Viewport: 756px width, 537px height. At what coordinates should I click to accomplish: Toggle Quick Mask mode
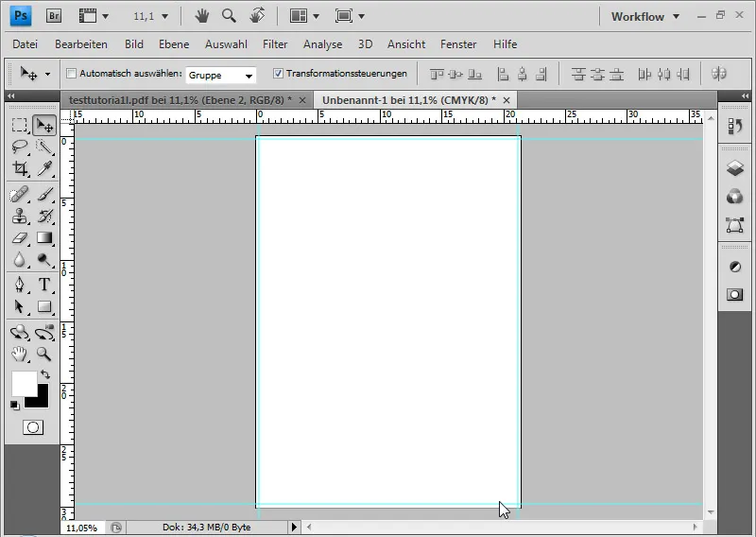pos(33,427)
